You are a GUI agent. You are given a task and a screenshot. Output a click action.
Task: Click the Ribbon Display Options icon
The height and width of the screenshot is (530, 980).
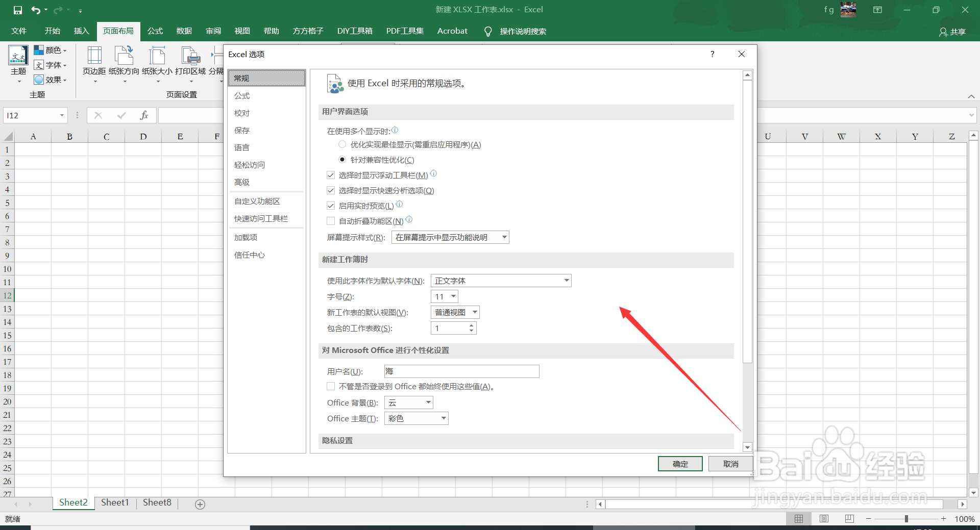click(x=878, y=10)
